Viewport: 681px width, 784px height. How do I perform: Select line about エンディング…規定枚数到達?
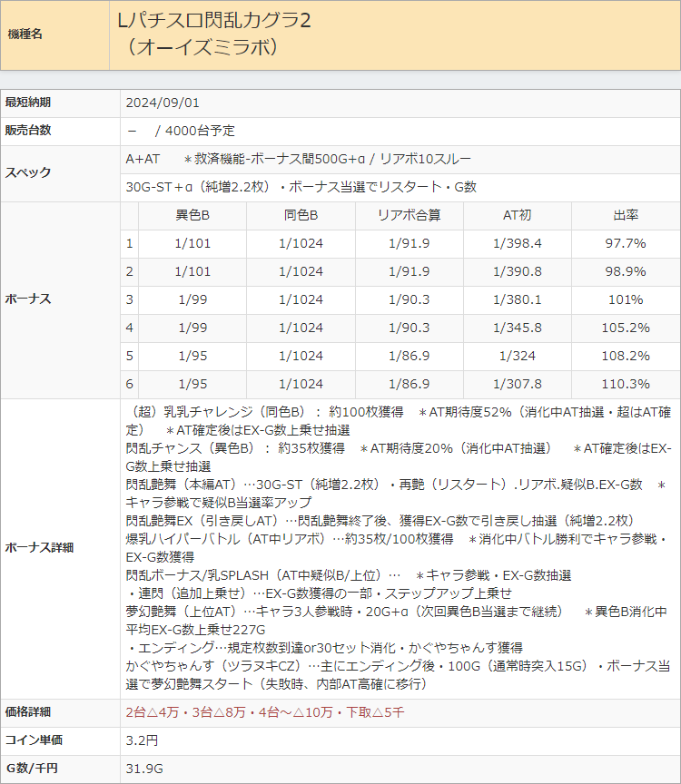pyautogui.click(x=324, y=648)
